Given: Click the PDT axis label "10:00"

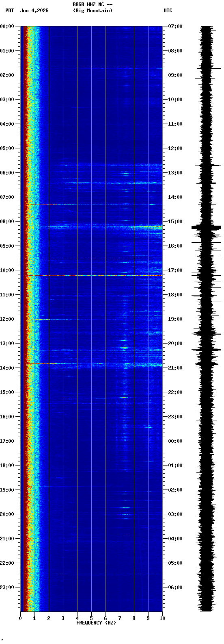Looking at the screenshot, I should (x=7, y=270).
